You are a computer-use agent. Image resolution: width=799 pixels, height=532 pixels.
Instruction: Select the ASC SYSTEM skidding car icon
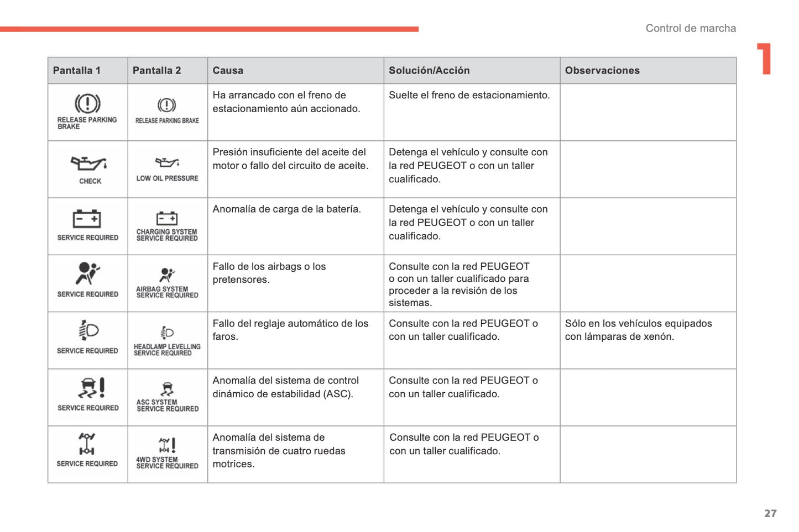167,389
